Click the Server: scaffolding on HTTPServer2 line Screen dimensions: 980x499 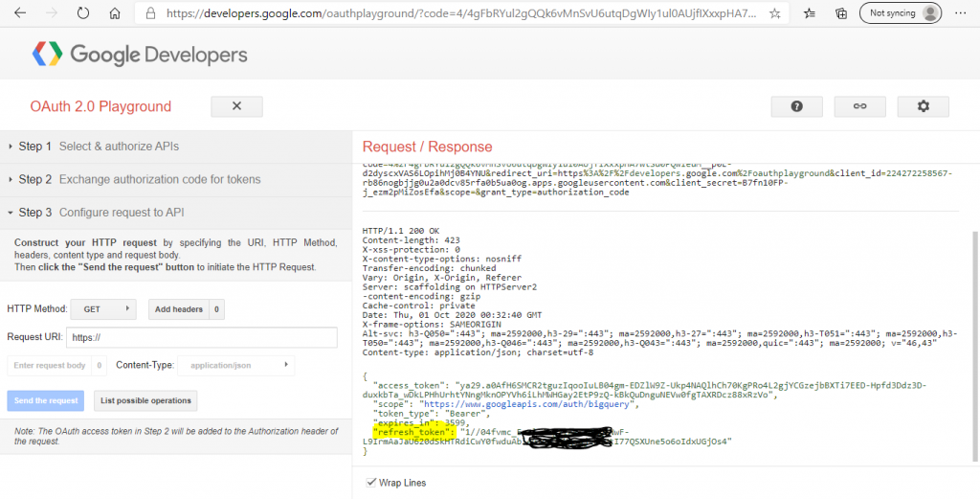tap(450, 286)
